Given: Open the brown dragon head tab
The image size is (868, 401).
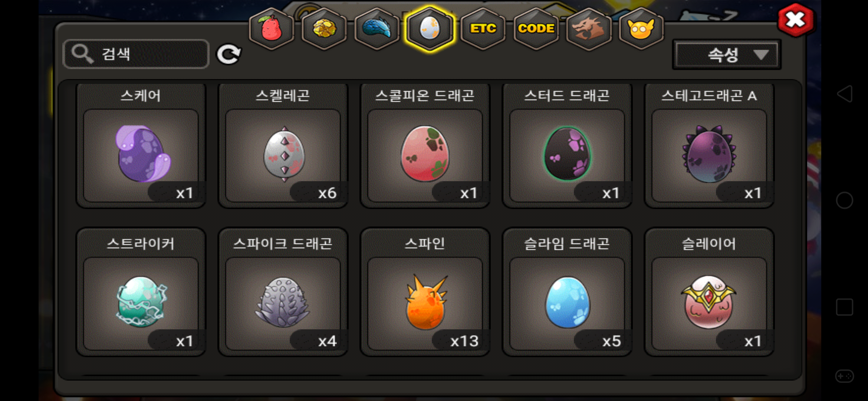Looking at the screenshot, I should pyautogui.click(x=589, y=29).
